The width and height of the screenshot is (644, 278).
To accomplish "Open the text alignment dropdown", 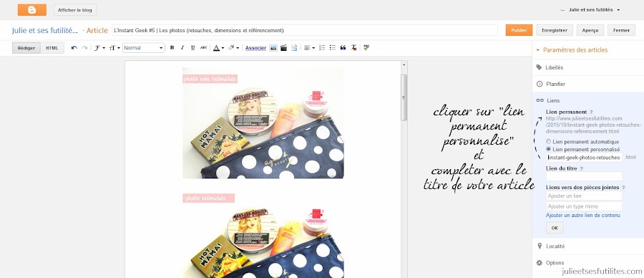I will pos(309,48).
